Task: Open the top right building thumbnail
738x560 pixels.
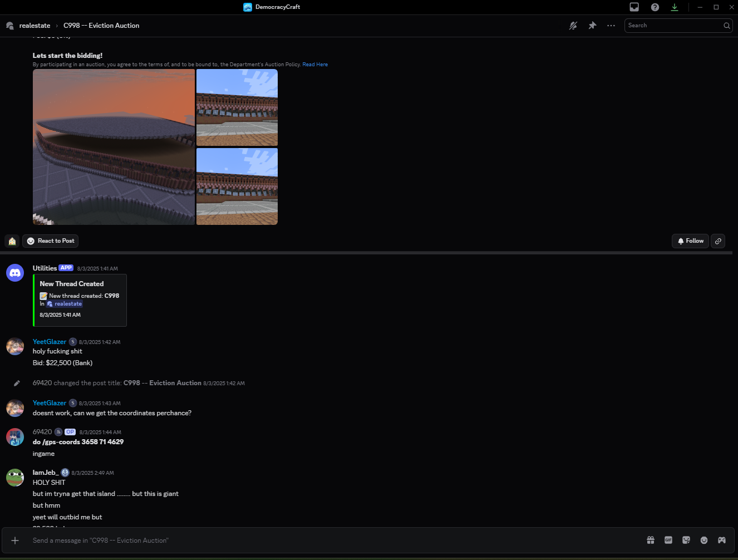Action: coord(237,107)
